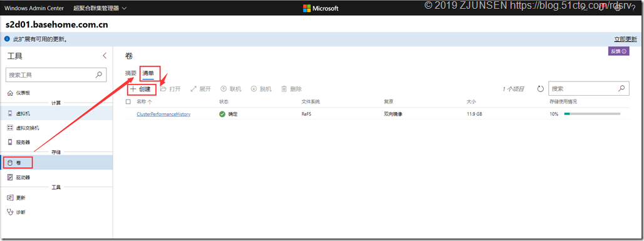Open the 诊断 diagnostics stethoscope icon
The image size is (644, 241).
point(10,212)
